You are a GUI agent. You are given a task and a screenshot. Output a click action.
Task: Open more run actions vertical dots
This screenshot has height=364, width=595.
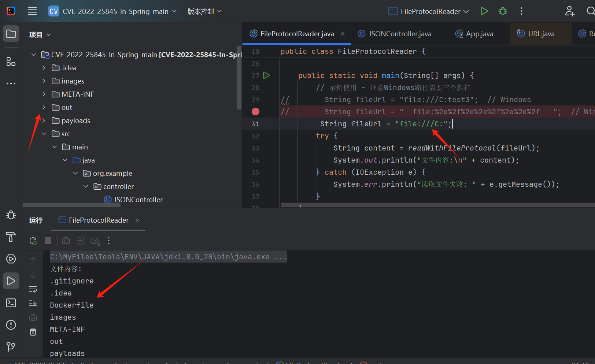(521, 11)
